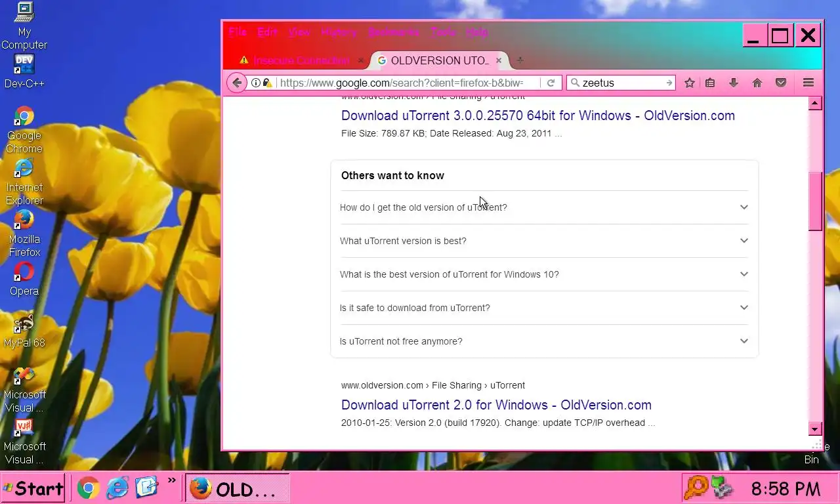Open the Help menu
Image resolution: width=840 pixels, height=504 pixels.
click(477, 32)
